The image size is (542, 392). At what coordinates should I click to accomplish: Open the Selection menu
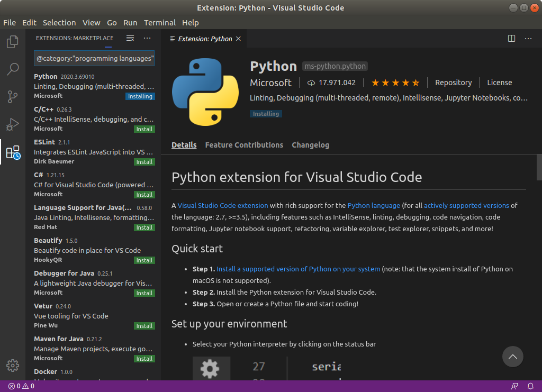point(59,23)
